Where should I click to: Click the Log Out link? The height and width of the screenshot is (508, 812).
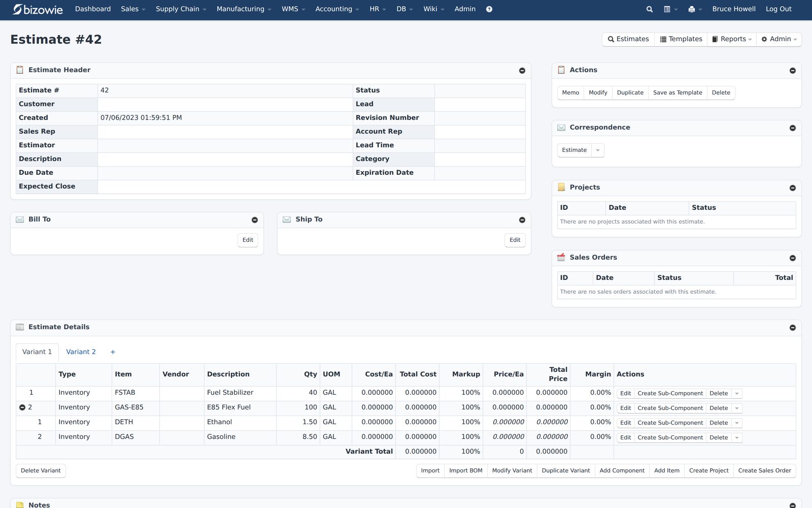[x=779, y=9]
